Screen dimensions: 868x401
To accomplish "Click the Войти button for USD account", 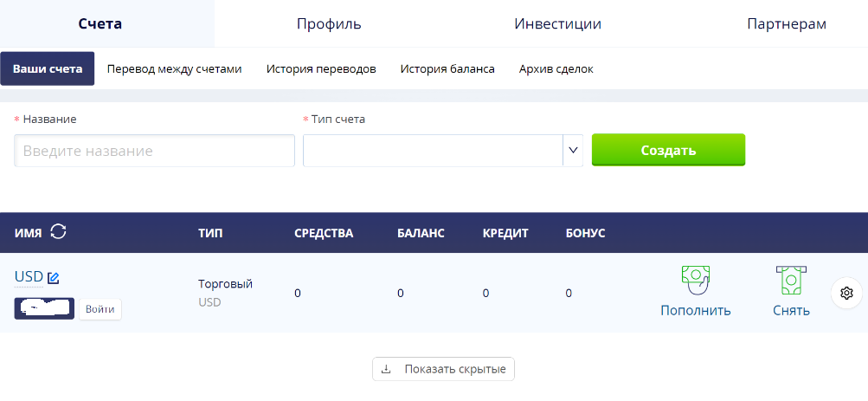I will [100, 309].
